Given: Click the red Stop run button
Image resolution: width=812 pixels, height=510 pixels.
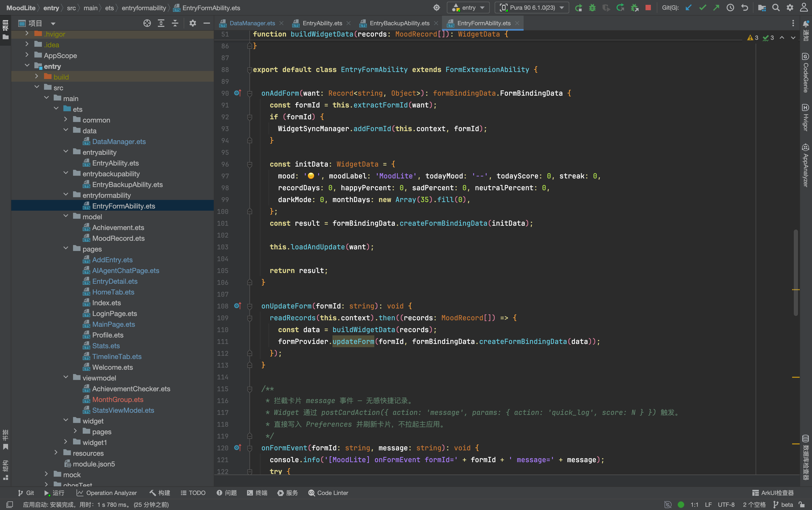Looking at the screenshot, I should pyautogui.click(x=648, y=8).
